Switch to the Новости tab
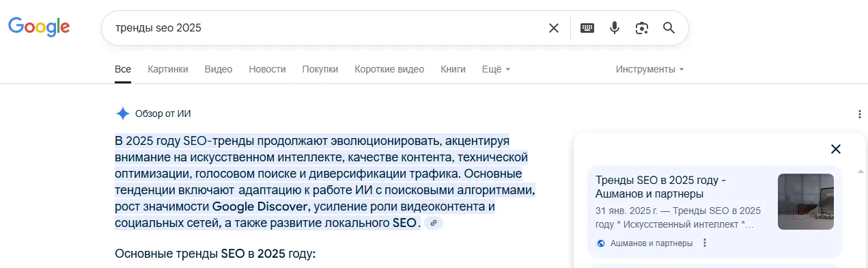Image resolution: width=868 pixels, height=268 pixels. pos(267,69)
